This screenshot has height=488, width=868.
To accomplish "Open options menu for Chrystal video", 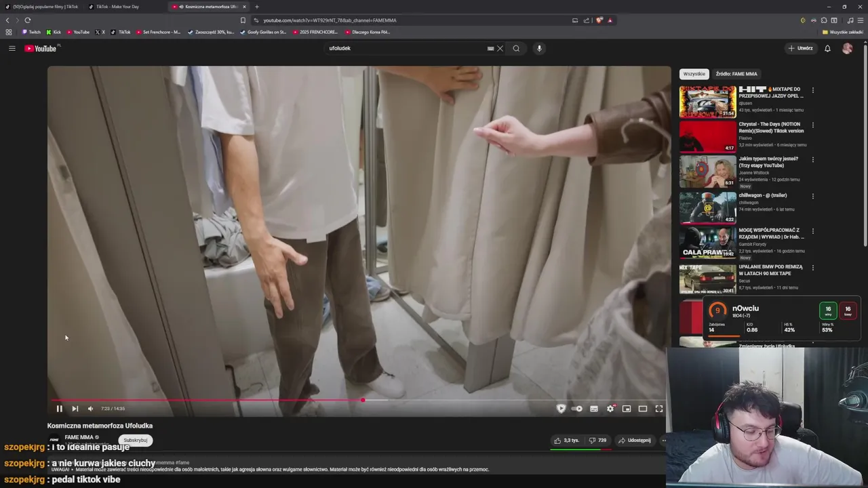I will coord(813,125).
